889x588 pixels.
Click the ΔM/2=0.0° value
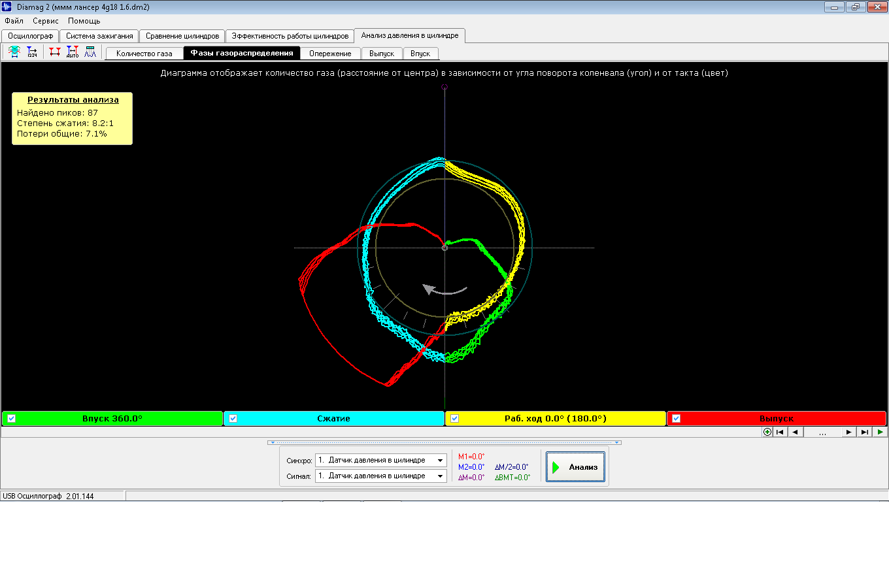click(511, 467)
